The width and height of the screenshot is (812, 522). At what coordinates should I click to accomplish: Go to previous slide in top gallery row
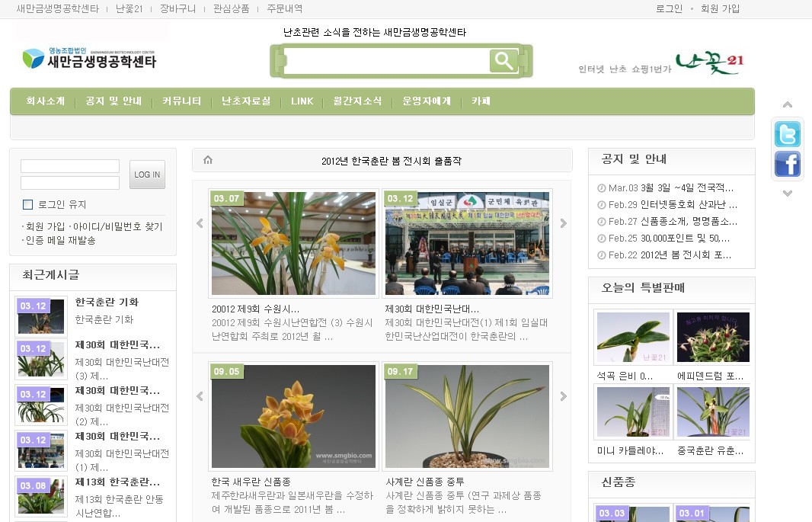[200, 223]
